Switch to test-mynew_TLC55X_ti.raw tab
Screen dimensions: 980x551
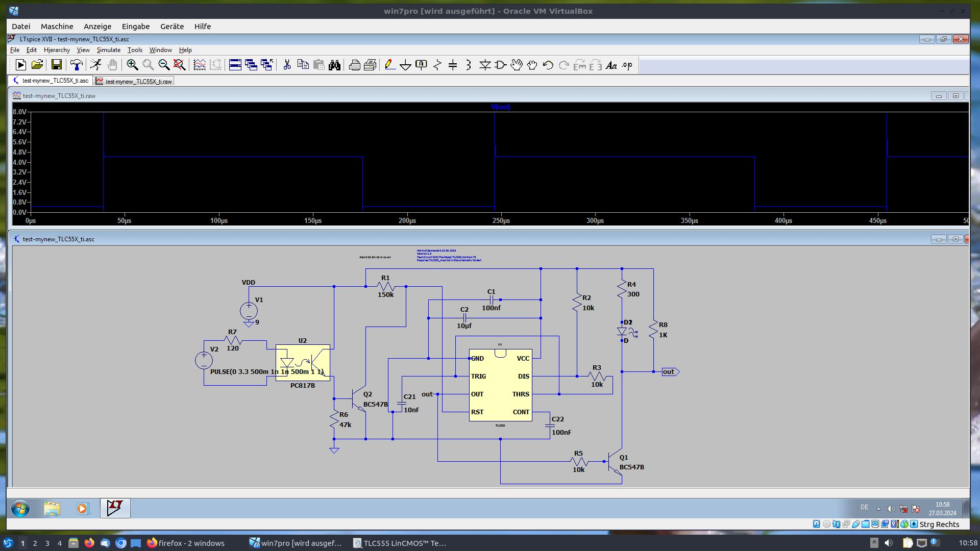coord(135,81)
